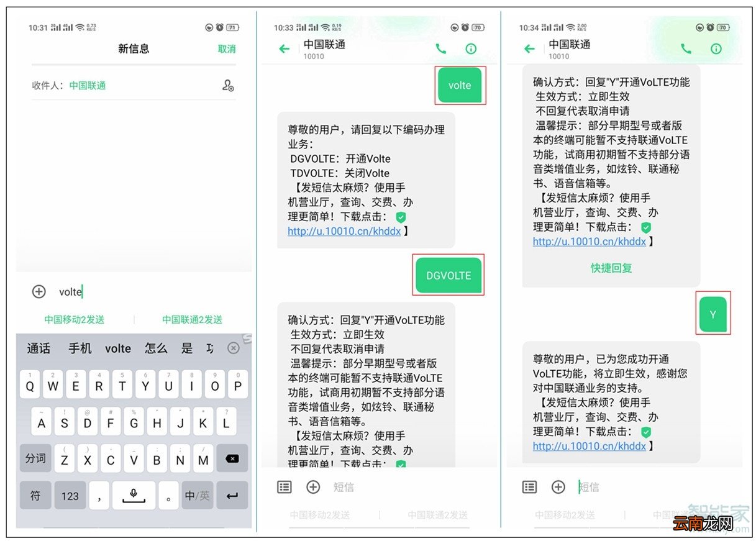
Task: Tap 取消 in the new message screen
Action: click(226, 49)
